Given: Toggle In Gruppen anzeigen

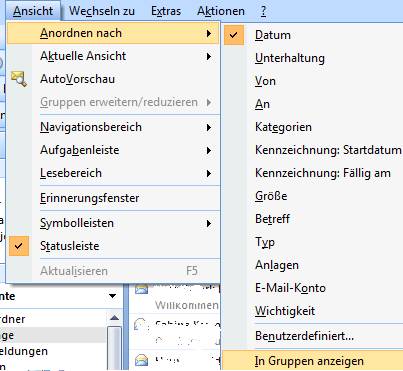Looking at the screenshot, I should tap(313, 361).
